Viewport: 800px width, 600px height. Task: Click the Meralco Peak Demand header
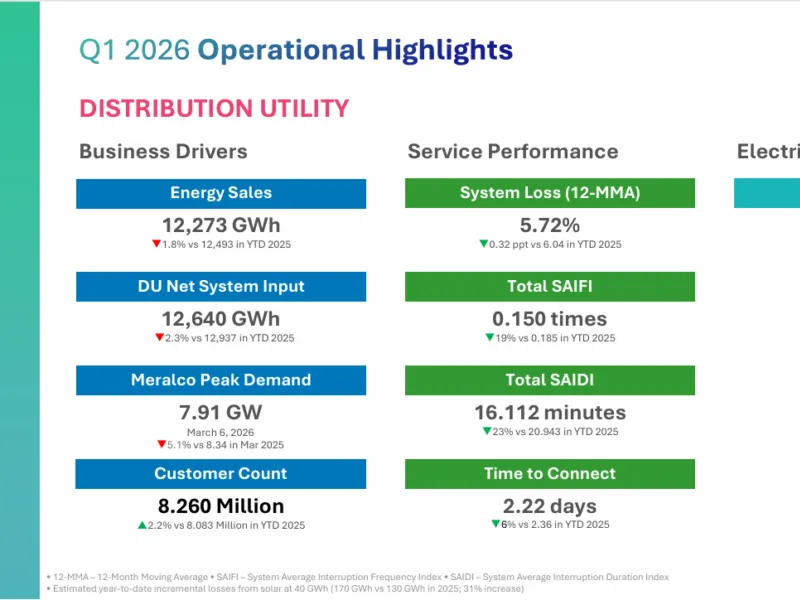click(x=221, y=380)
